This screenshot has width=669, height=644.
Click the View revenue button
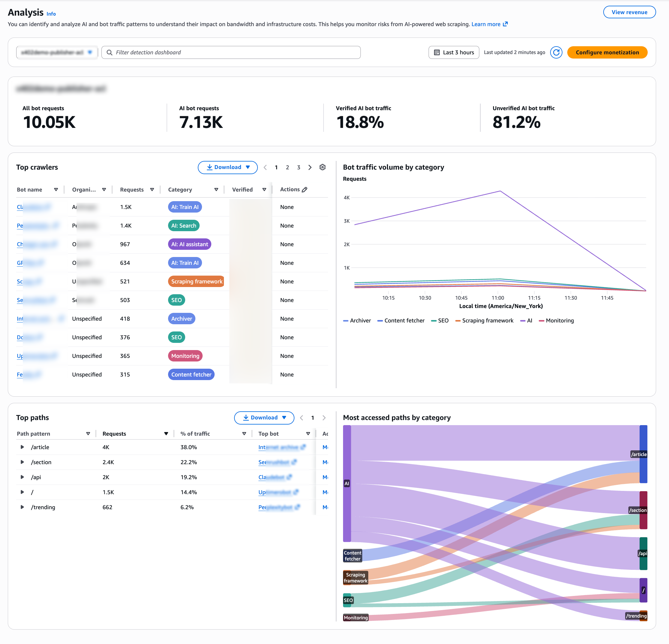pos(629,12)
